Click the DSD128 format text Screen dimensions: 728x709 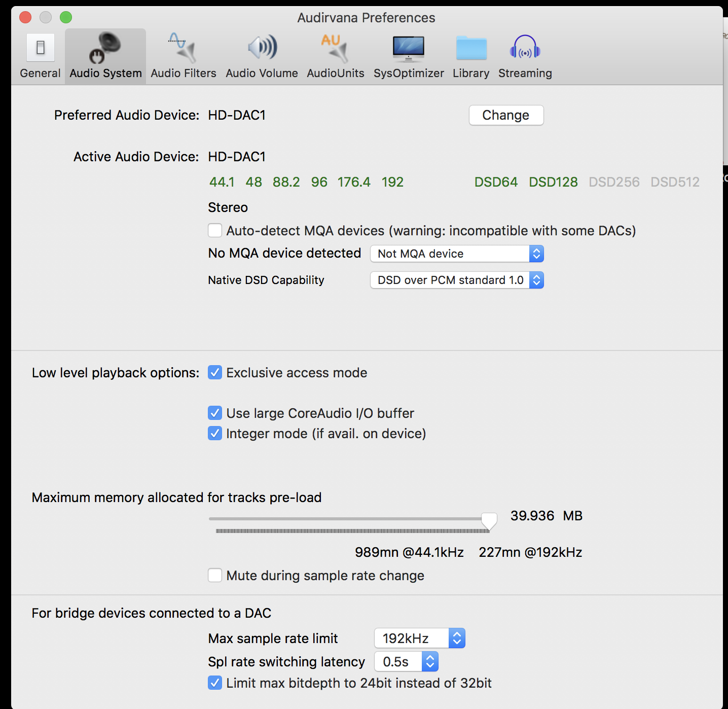554,182
